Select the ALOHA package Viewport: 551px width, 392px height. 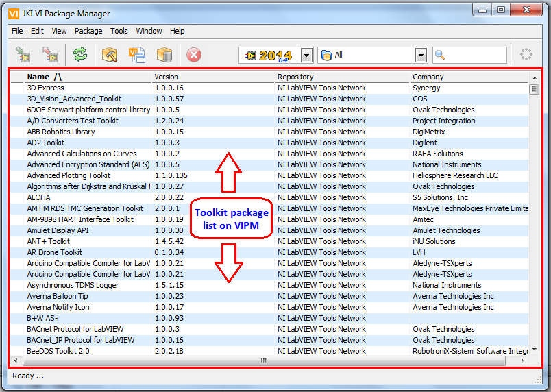pyautogui.click(x=269, y=197)
